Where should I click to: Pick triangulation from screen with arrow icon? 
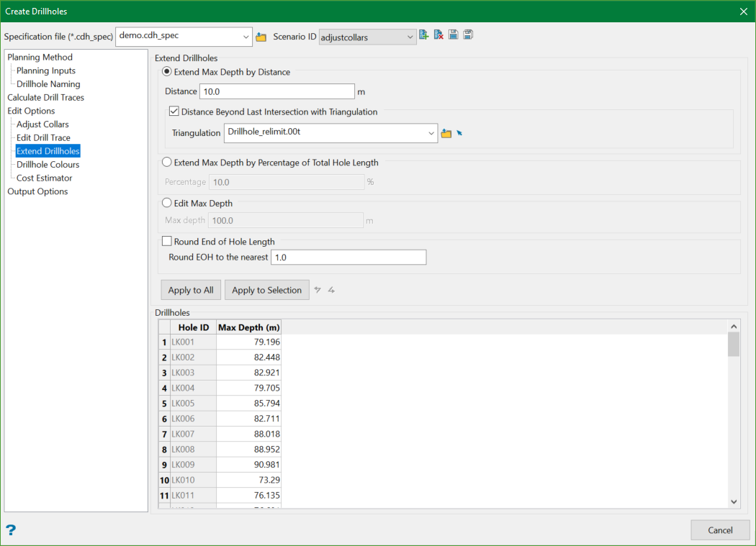click(459, 133)
